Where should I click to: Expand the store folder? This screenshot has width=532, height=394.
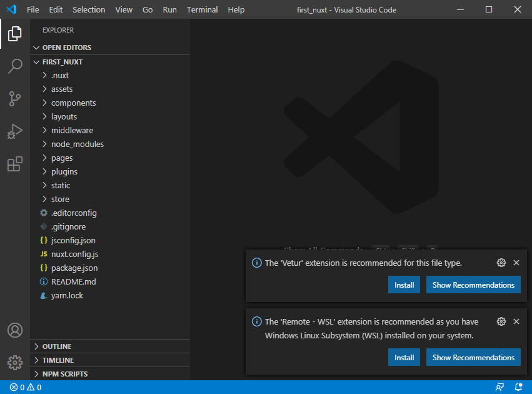pos(44,199)
